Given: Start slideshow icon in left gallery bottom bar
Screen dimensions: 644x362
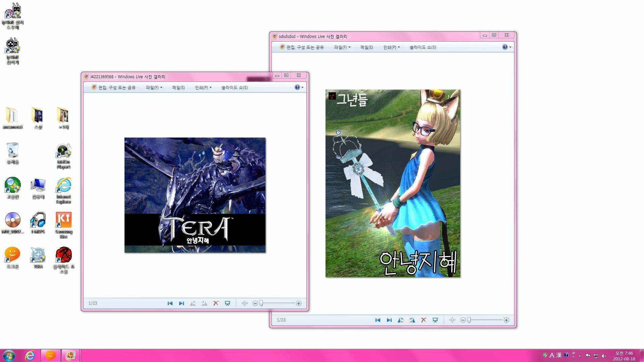Looking at the screenshot, I should tap(228, 303).
